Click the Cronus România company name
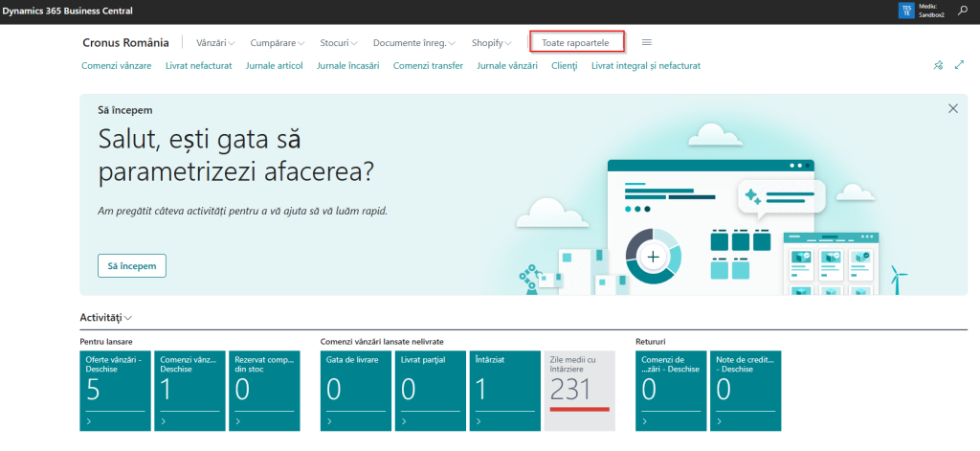The width and height of the screenshot is (980, 451). [125, 42]
